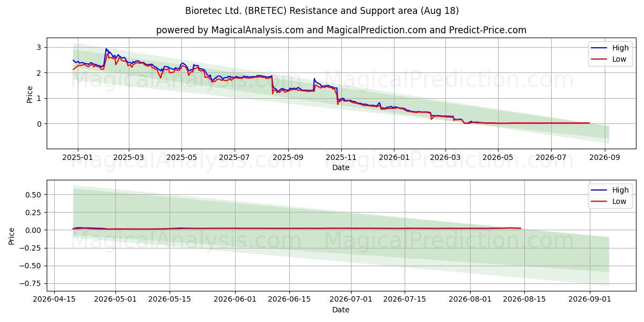Viewport: 644px width, 322px height.
Task: Click the '2025-07' date tick label
Action: click(x=235, y=158)
